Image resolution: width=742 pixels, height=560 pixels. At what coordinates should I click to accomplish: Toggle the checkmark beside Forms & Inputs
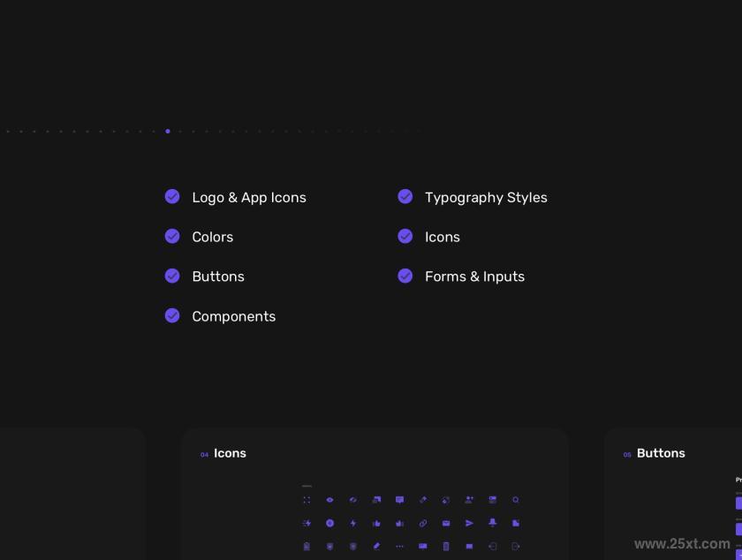tap(405, 276)
